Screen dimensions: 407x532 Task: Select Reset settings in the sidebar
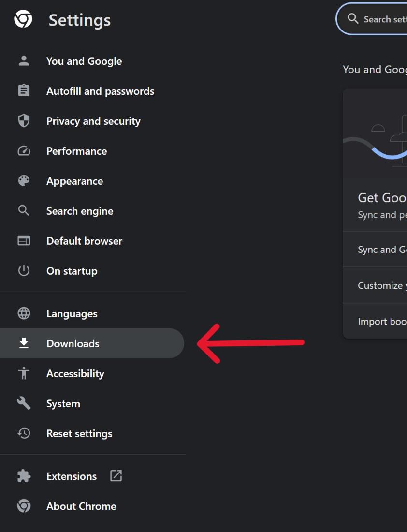(79, 433)
